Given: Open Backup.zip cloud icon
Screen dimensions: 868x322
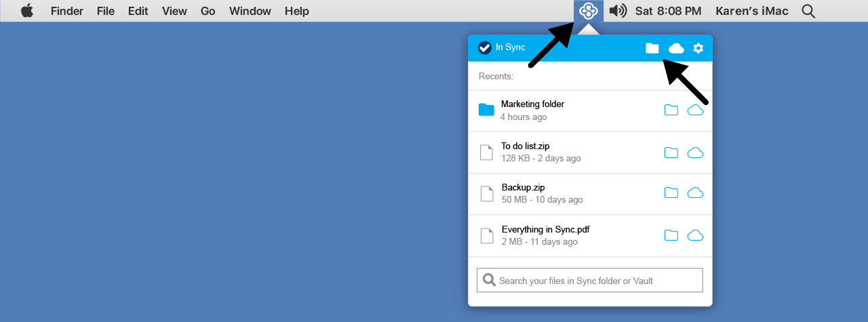Looking at the screenshot, I should click(x=695, y=193).
